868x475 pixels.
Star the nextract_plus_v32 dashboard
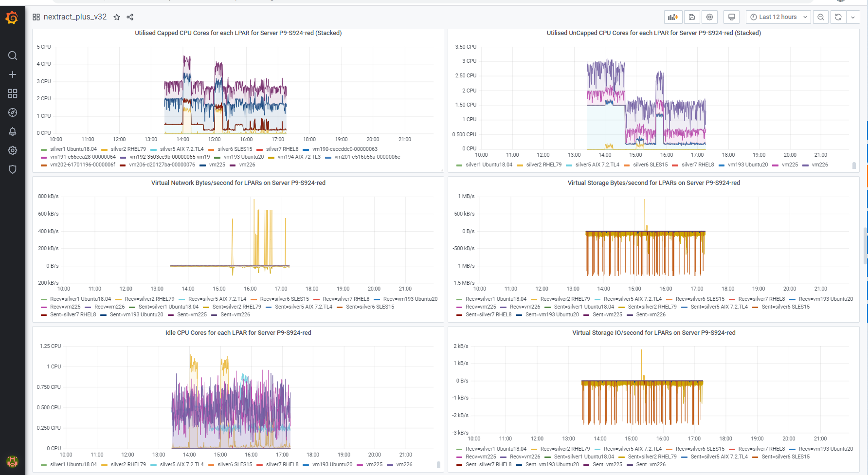pos(117,17)
